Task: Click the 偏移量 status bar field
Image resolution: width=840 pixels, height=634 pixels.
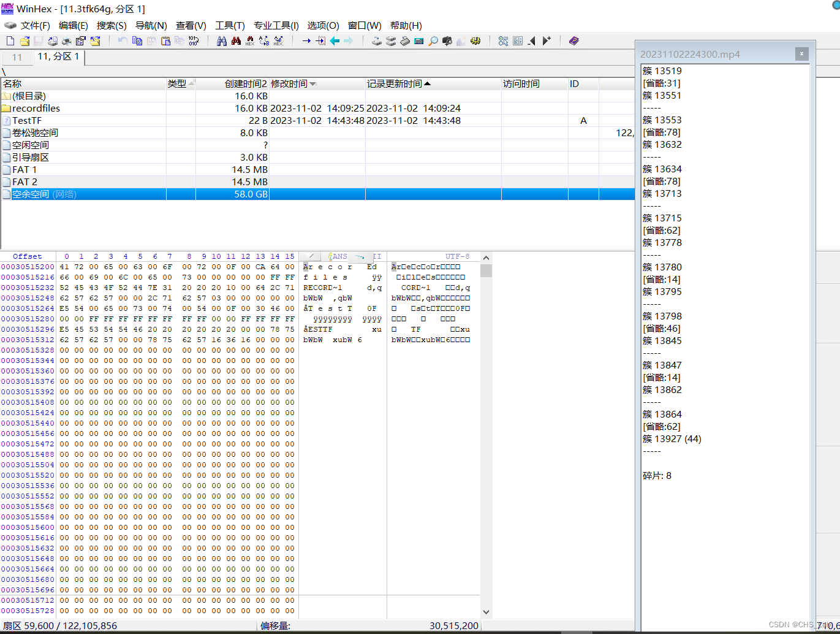Action: pyautogui.click(x=369, y=626)
